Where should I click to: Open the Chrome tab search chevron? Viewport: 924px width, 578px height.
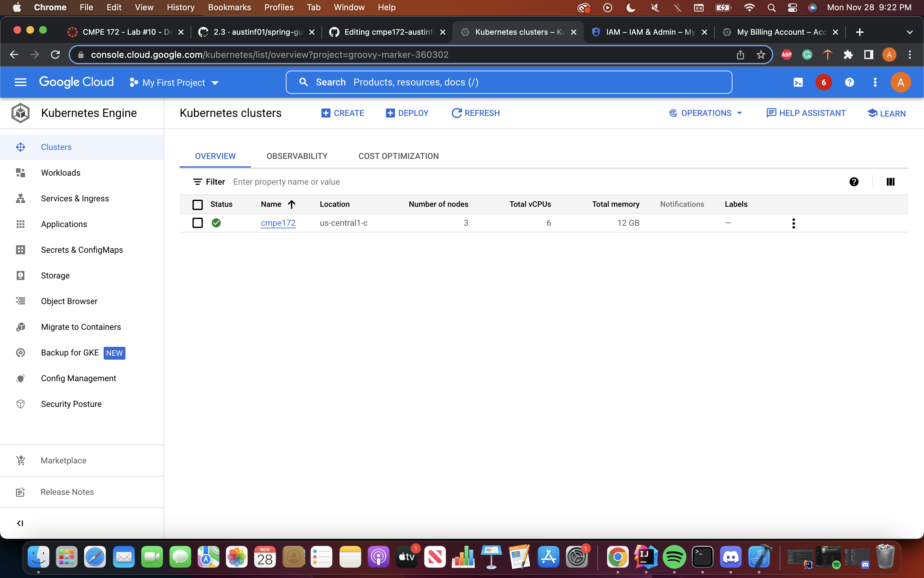910,32
